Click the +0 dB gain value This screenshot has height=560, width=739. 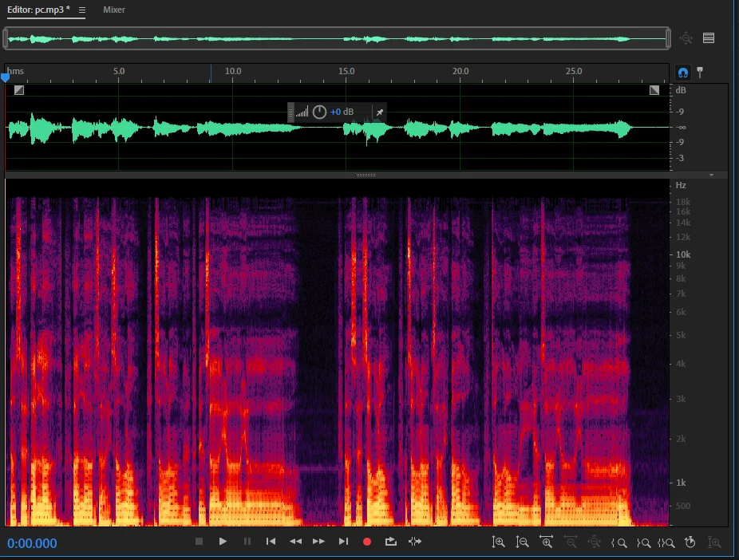point(342,112)
